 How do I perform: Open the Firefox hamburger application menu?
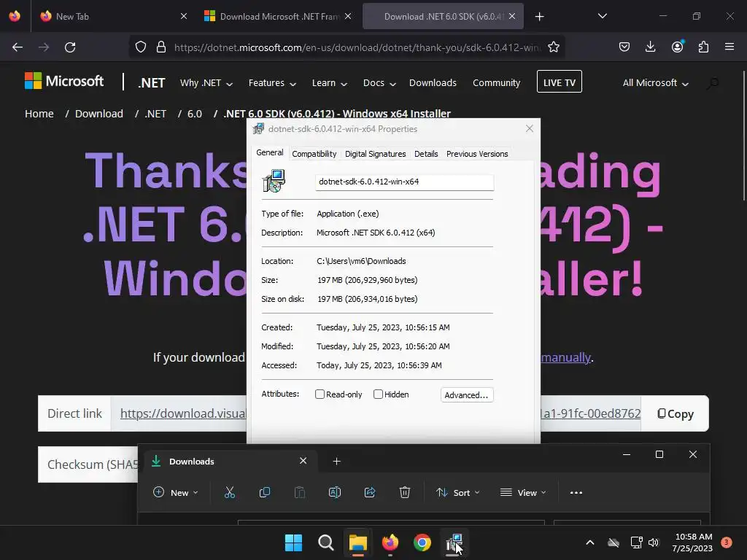tap(729, 47)
